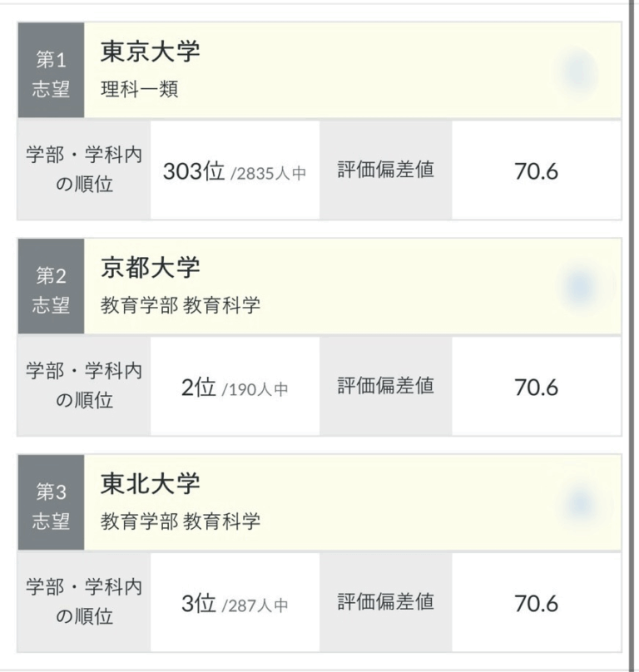
Task: Click the 303位 /2835人中 rank value
Action: click(x=235, y=172)
